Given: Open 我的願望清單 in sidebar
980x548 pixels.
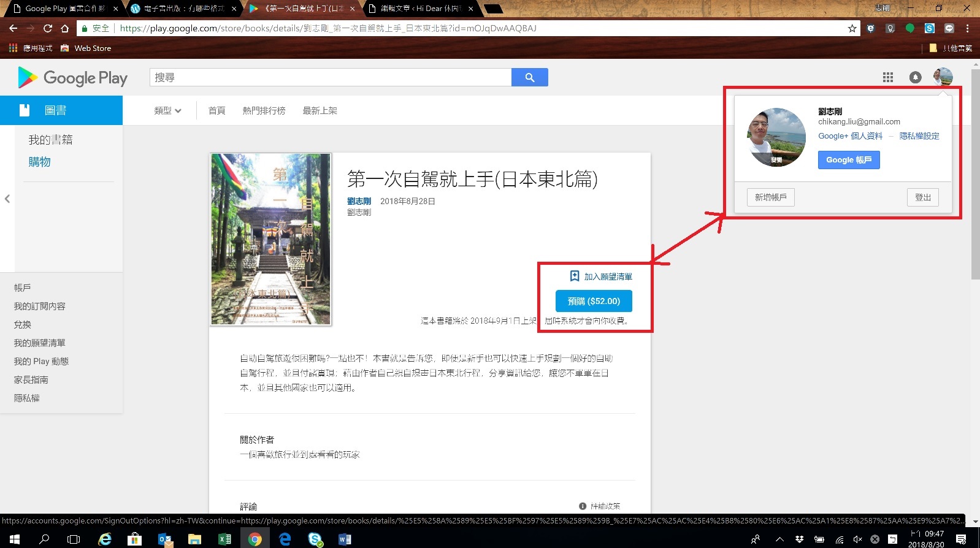Looking at the screenshot, I should click(39, 343).
